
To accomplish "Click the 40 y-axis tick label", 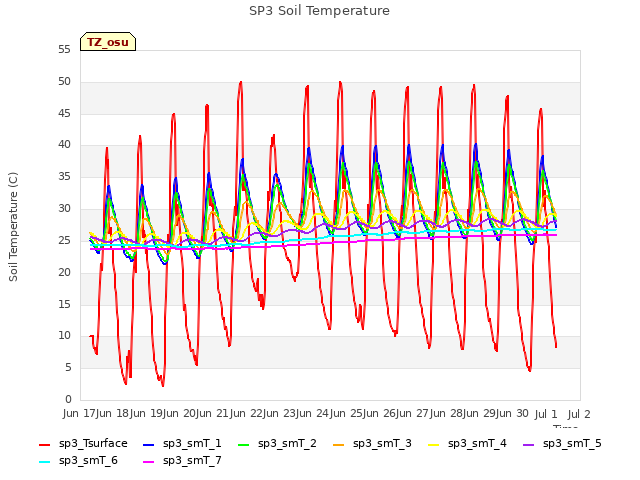I will click(x=64, y=144).
